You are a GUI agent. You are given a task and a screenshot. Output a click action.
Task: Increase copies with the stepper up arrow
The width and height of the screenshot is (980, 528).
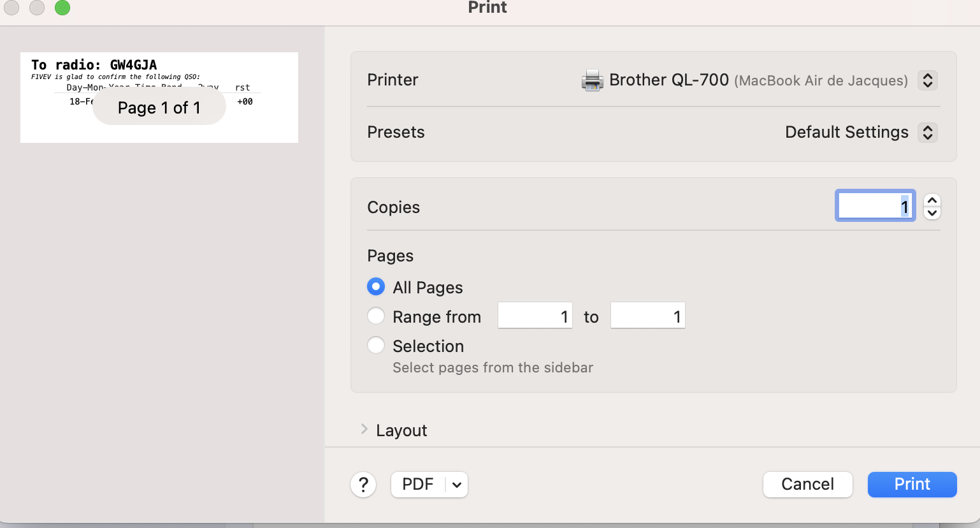point(932,200)
